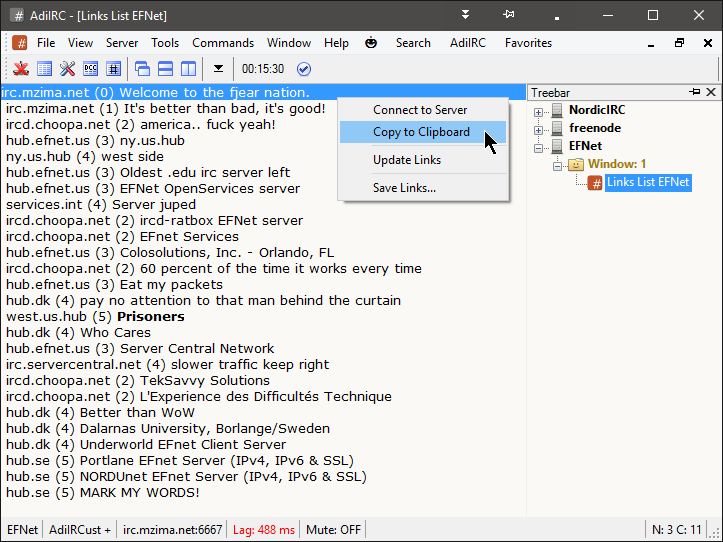
Task: Expand the freenode tree node
Action: pos(538,130)
